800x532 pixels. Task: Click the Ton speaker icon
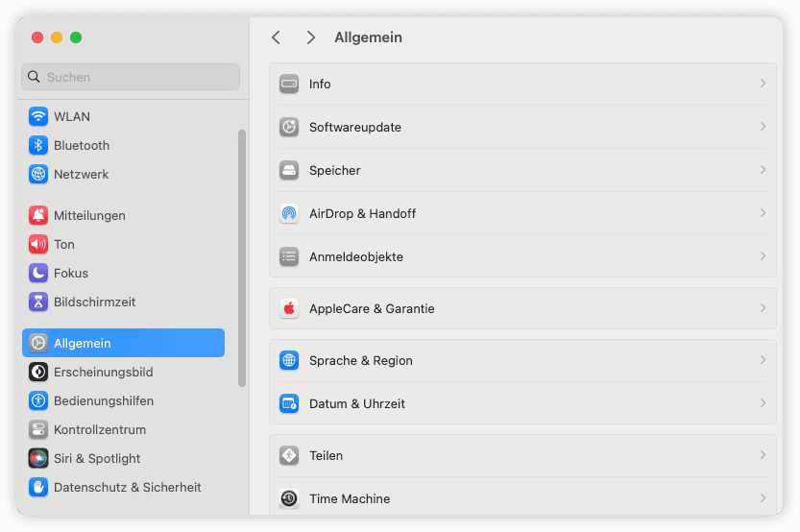point(38,244)
